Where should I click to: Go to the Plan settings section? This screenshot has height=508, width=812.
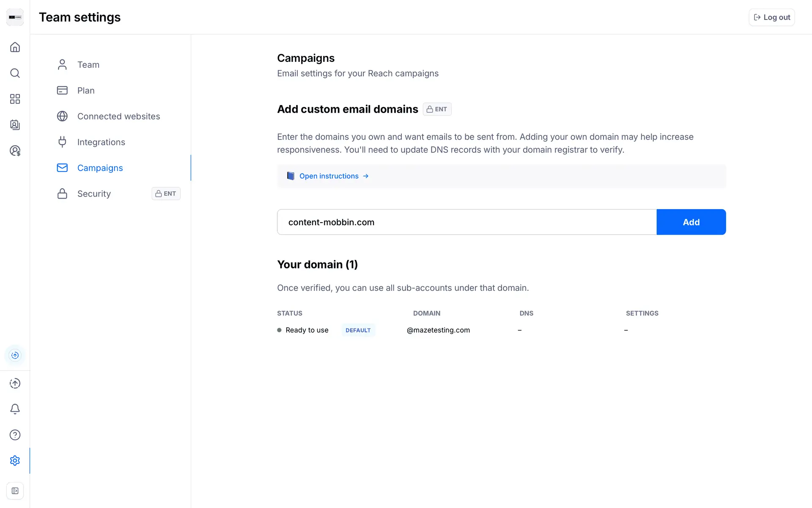point(86,91)
